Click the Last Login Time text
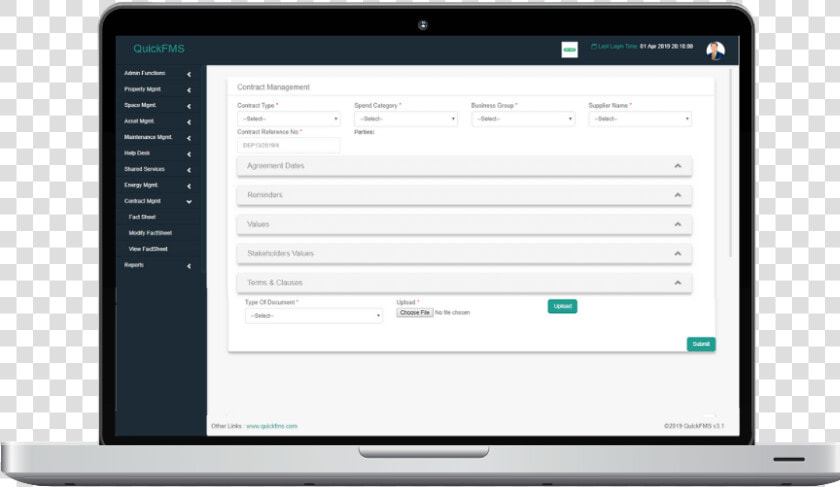Image resolution: width=840 pixels, height=487 pixels. click(x=642, y=47)
